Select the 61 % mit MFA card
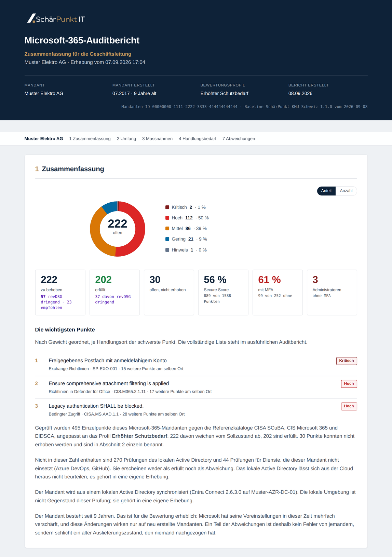 pyautogui.click(x=278, y=293)
